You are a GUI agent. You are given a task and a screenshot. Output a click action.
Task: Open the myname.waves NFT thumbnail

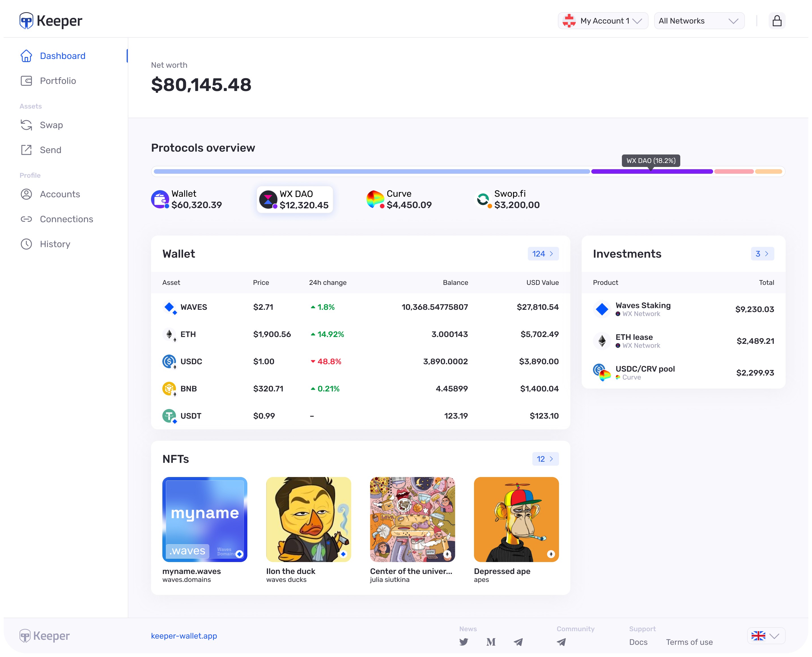(x=205, y=519)
